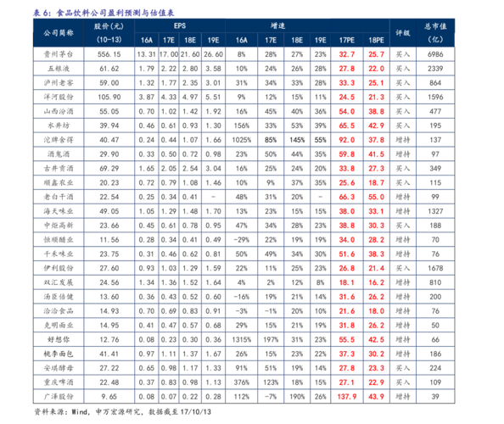Click company name '顺鑫农业'
Image resolution: width=504 pixels, height=424 pixels.
(59, 183)
